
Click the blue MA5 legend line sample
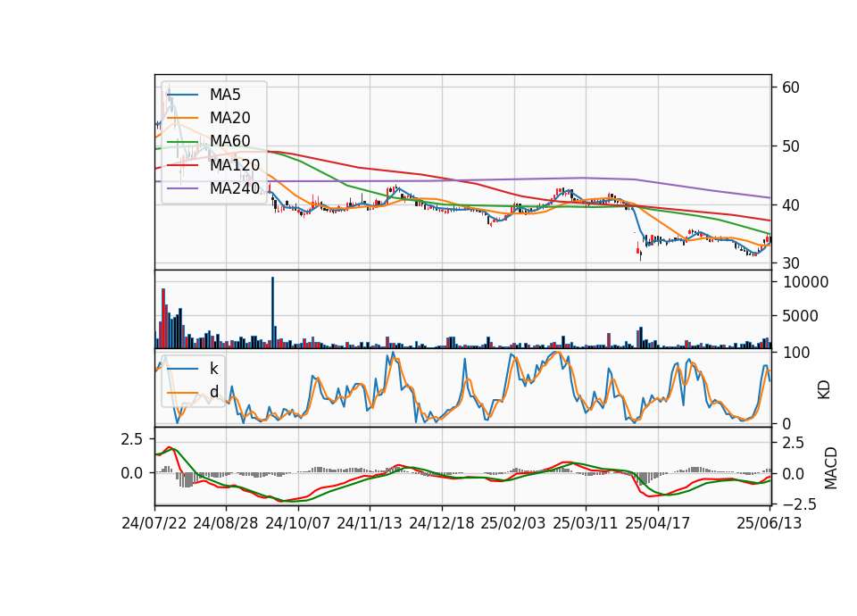tap(182, 96)
